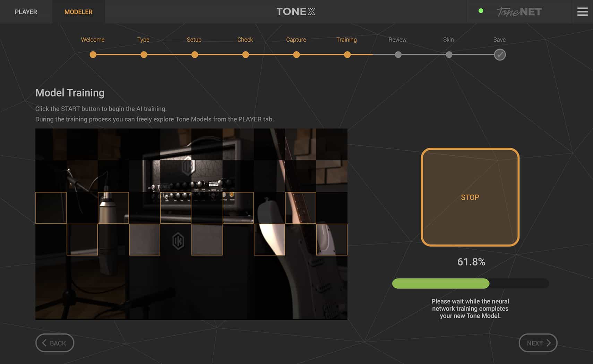593x364 pixels.
Task: Click the Setup step dot
Action: [x=195, y=54]
